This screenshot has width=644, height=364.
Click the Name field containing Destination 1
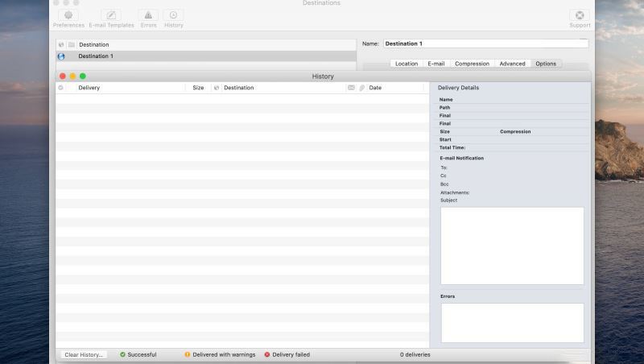point(486,43)
